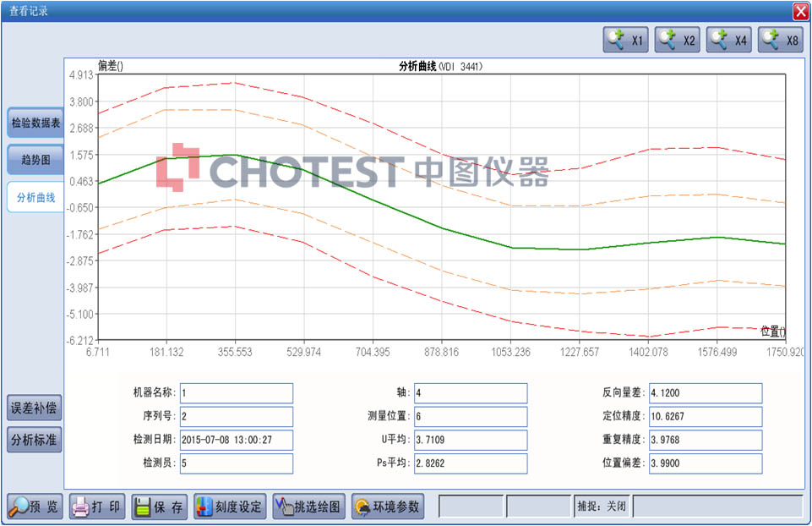
Task: Click the 反向量差 value field
Action: click(705, 393)
